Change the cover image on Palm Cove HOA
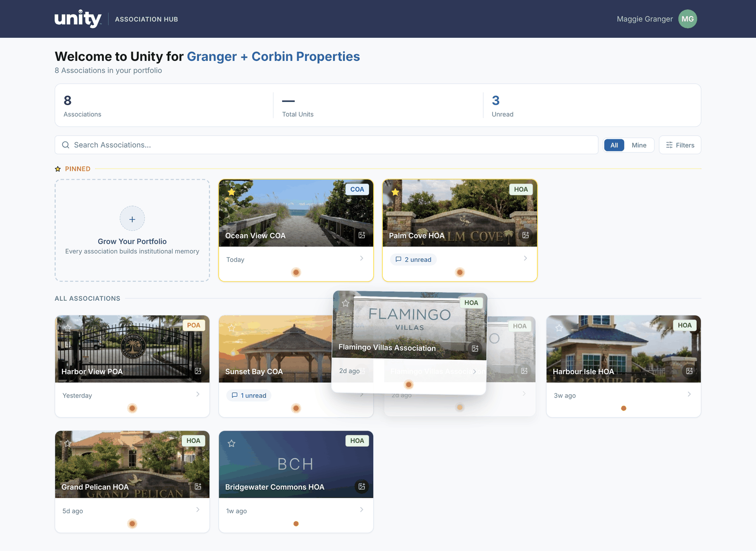This screenshot has width=756, height=551. (525, 235)
